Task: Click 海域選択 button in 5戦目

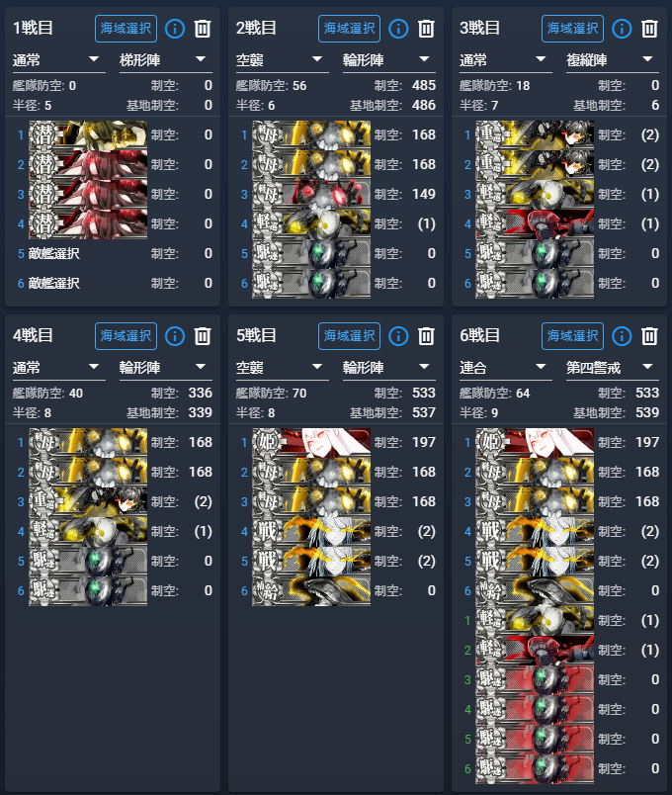Action: click(349, 336)
